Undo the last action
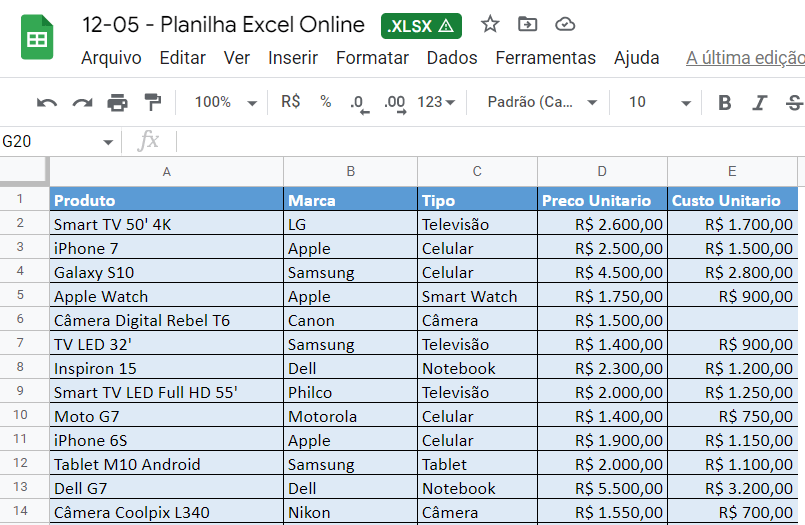Screen dimensions: 805x525 pos(47,103)
